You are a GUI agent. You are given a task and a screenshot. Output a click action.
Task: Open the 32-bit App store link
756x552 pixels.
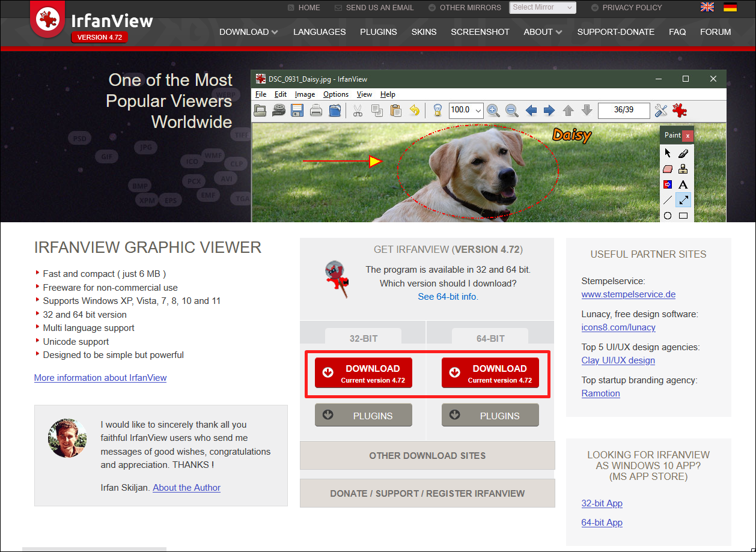pos(602,503)
